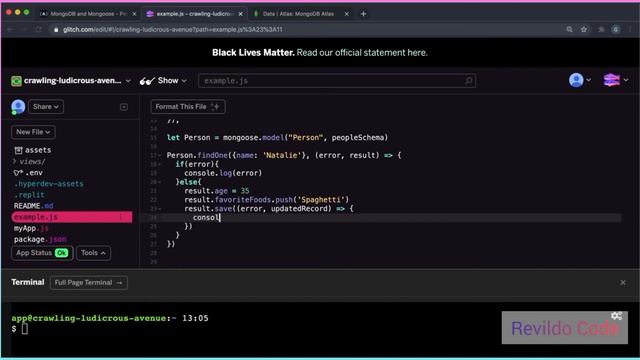The image size is (640, 360).
Task: Close the Terminal panel
Action: (x=623, y=282)
